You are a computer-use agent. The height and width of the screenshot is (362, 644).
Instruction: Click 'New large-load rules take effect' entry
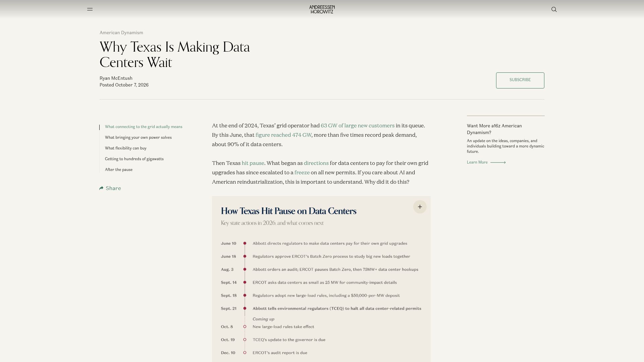pyautogui.click(x=283, y=327)
